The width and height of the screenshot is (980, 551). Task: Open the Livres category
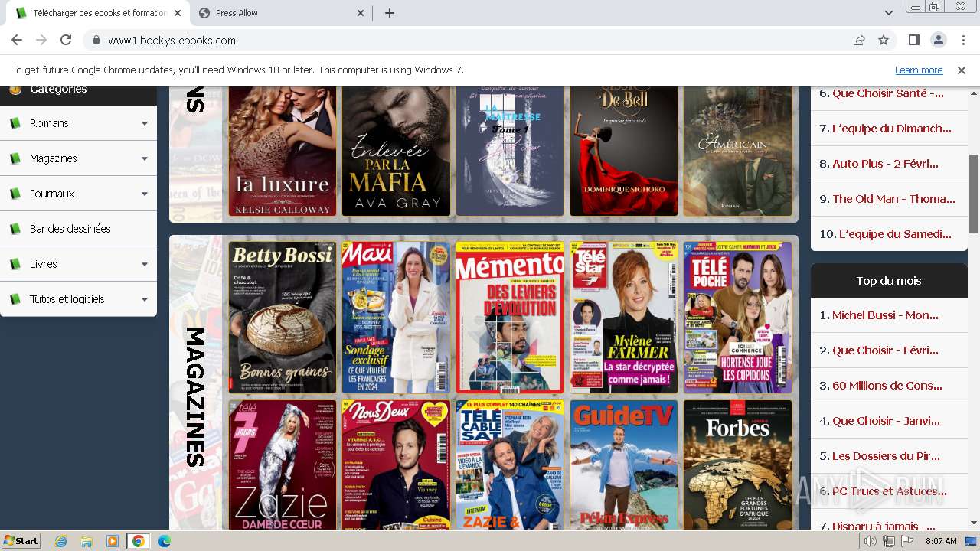(x=44, y=264)
